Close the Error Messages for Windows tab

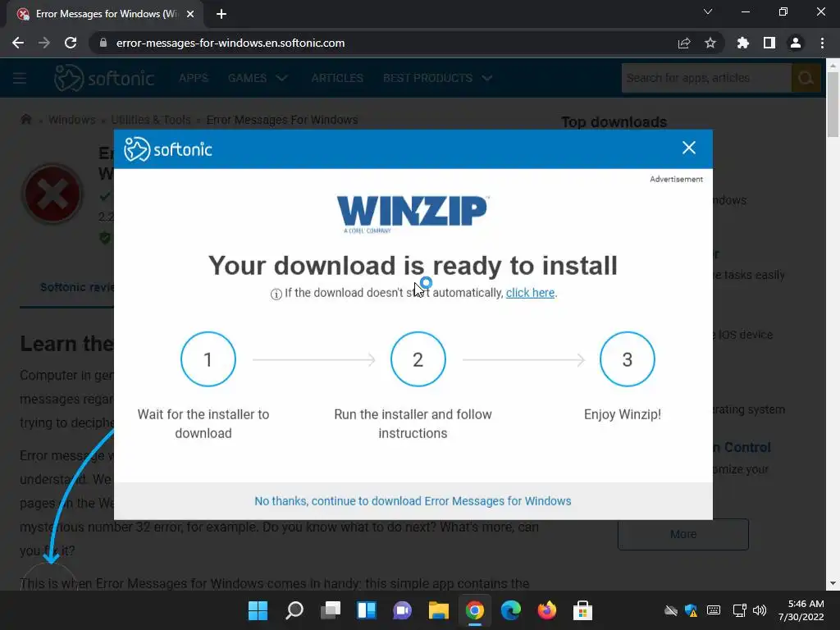click(x=190, y=14)
